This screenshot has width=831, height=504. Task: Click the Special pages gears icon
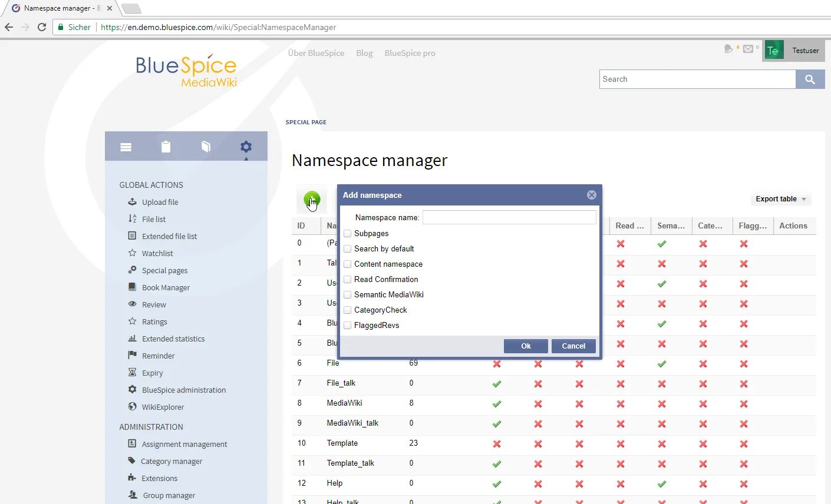(133, 270)
